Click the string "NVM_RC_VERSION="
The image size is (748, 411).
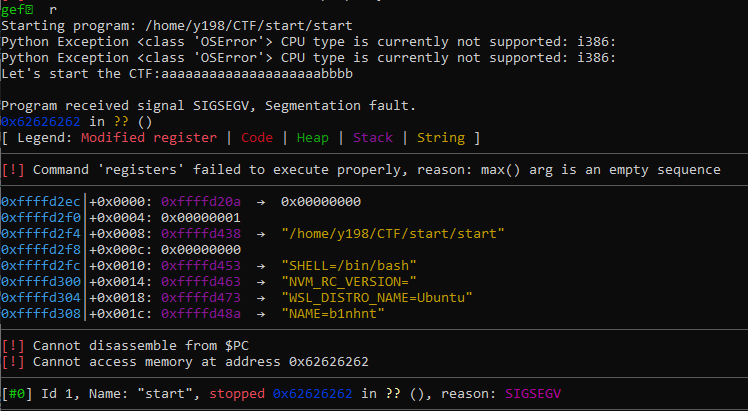pos(349,282)
